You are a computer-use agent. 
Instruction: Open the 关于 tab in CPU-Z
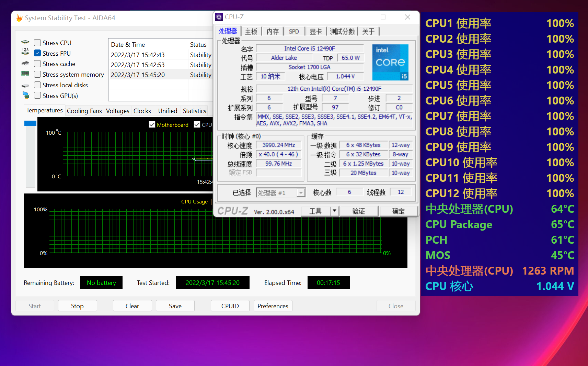[x=368, y=31]
